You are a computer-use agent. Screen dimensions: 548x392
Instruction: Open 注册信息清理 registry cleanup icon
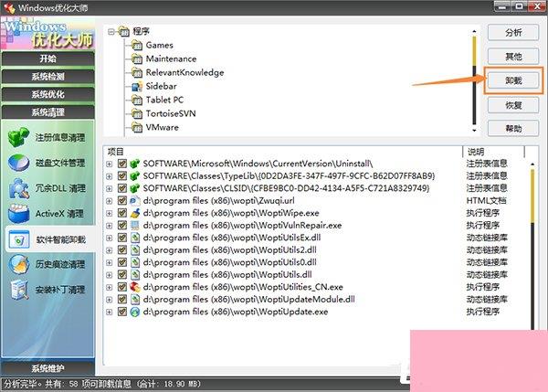click(18, 137)
